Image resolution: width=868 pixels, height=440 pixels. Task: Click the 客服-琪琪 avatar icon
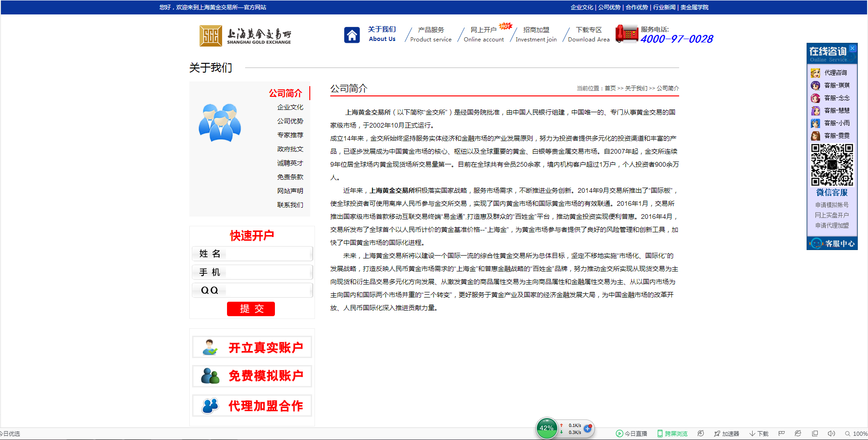coord(815,86)
